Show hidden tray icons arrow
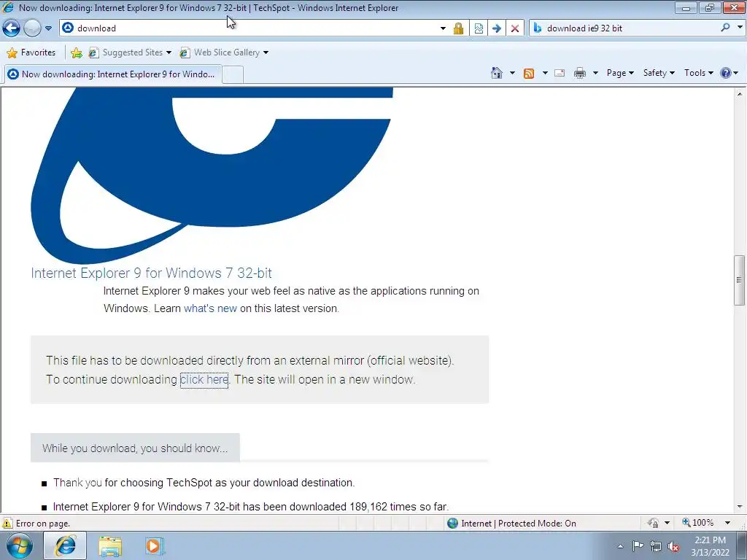 tap(620, 546)
